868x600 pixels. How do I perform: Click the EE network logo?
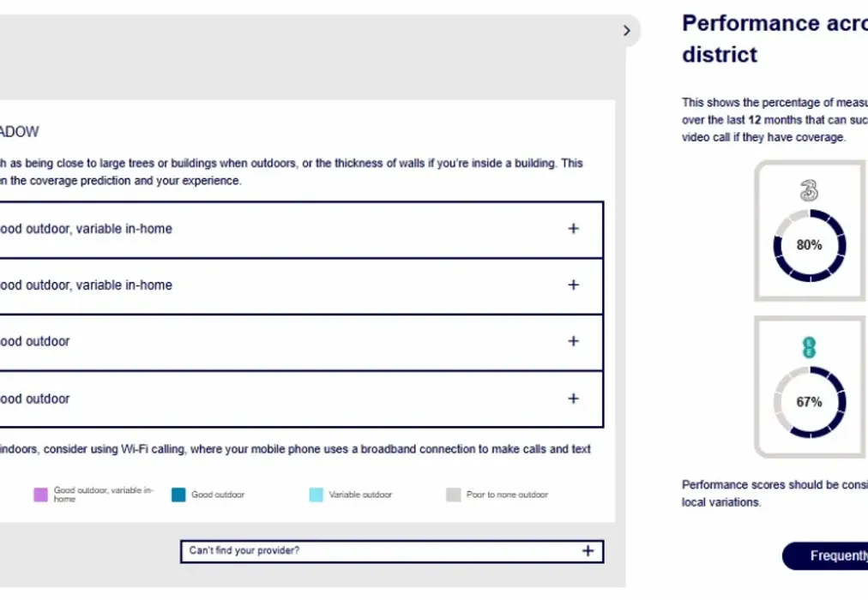(810, 347)
